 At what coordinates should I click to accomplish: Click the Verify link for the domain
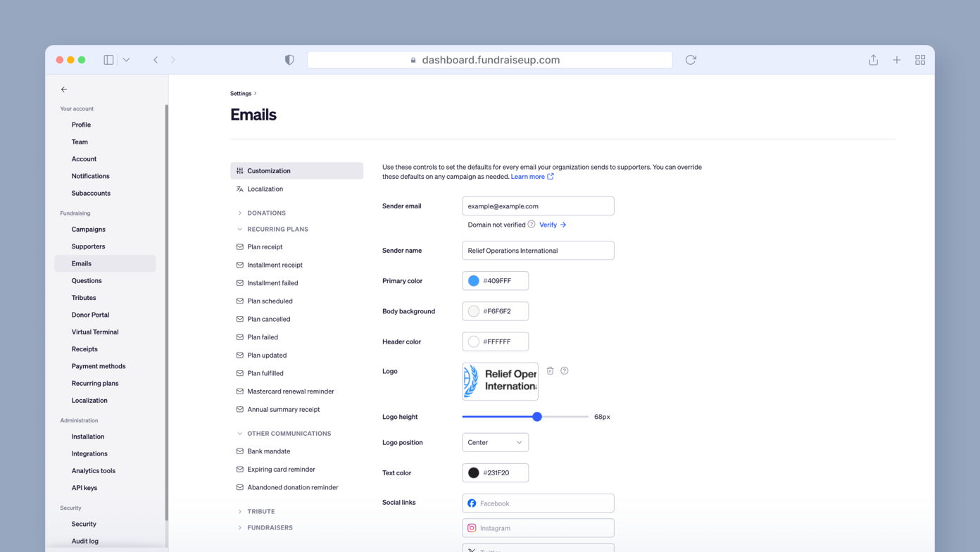[548, 225]
